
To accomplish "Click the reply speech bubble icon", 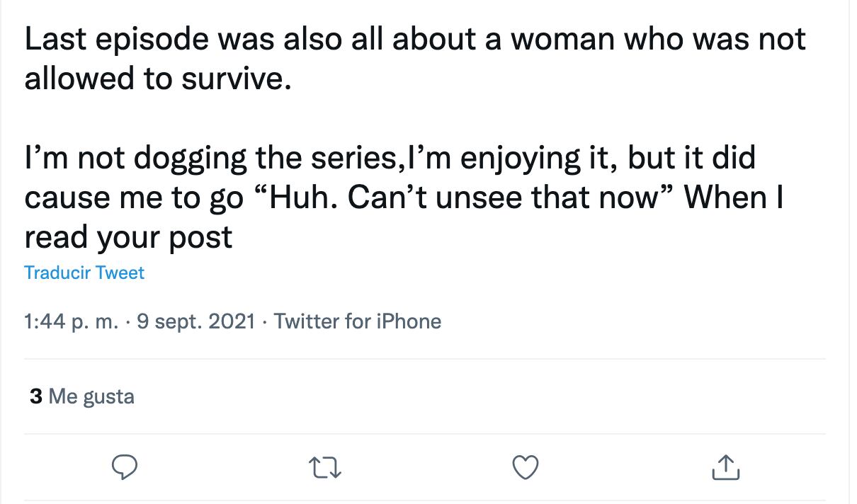I will (125, 467).
